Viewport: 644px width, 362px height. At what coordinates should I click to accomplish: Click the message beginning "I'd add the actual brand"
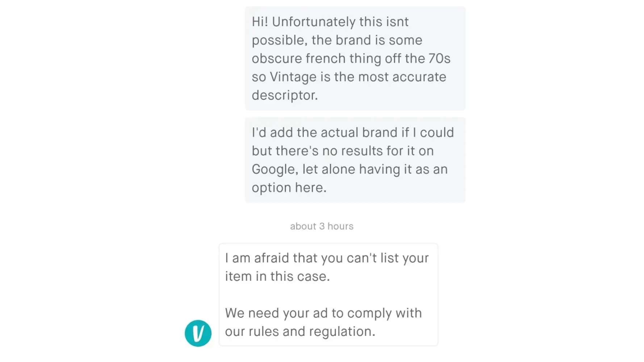coord(355,160)
